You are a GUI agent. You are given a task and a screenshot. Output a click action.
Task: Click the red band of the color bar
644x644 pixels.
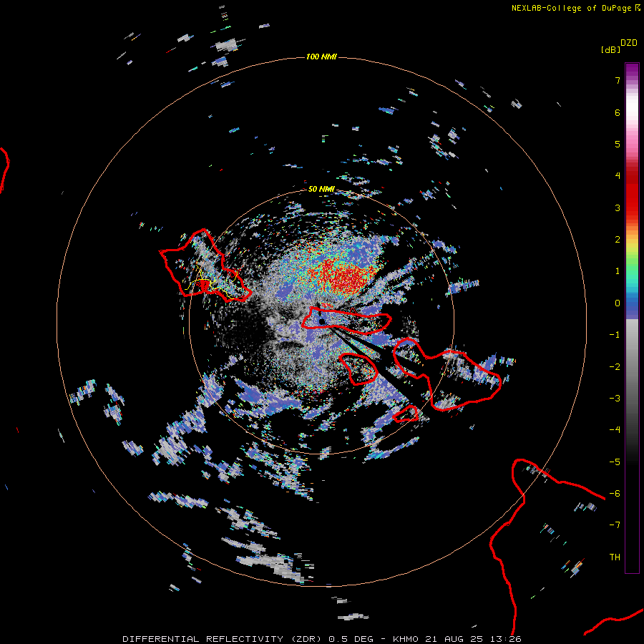click(x=632, y=193)
